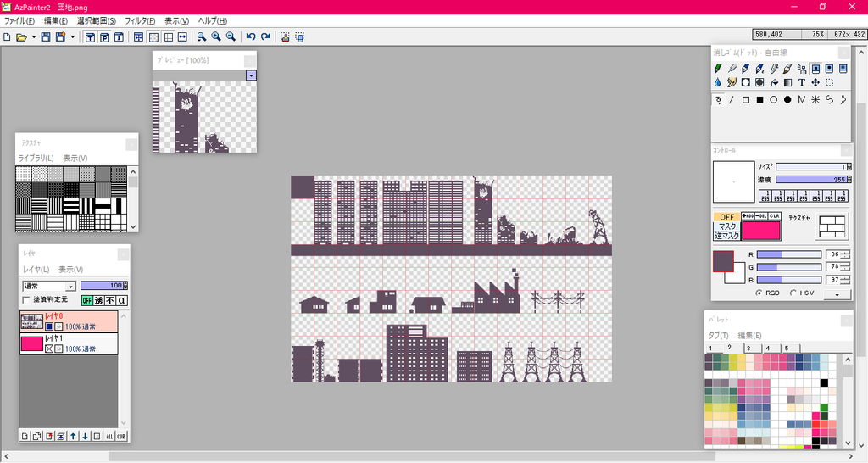Click the dark purple foreground color swatch
868x463 pixels.
[723, 261]
